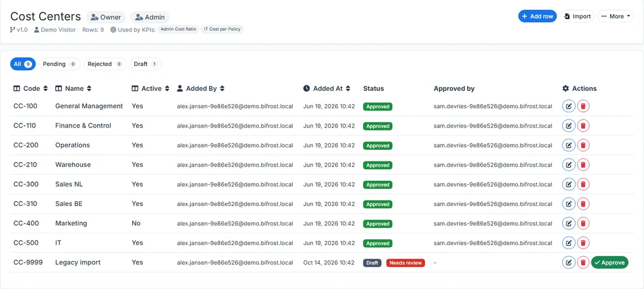Click the branch version v1.0 icon
This screenshot has width=644, height=289.
pos(12,30)
